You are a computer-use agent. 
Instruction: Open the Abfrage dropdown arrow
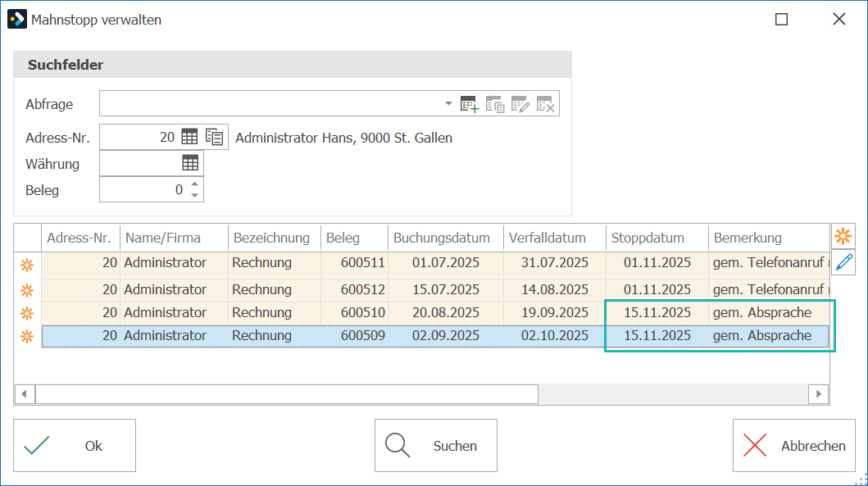pos(448,103)
